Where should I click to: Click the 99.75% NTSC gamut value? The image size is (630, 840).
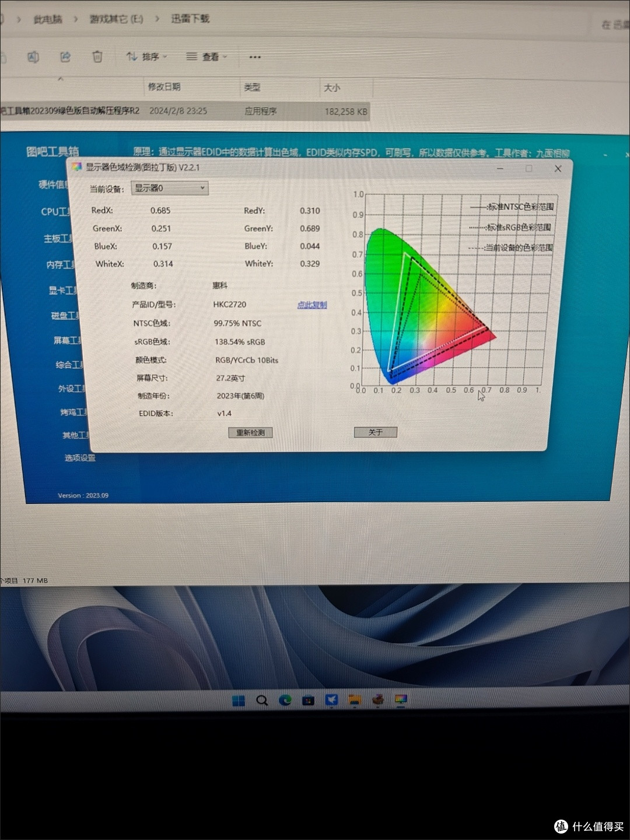[x=237, y=323]
